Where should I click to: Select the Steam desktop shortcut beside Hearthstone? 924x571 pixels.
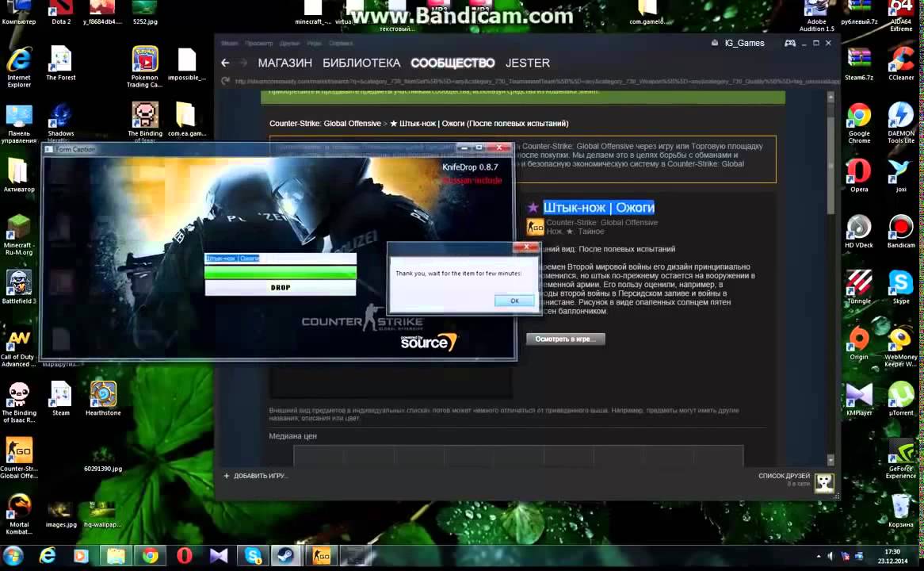[x=61, y=399]
